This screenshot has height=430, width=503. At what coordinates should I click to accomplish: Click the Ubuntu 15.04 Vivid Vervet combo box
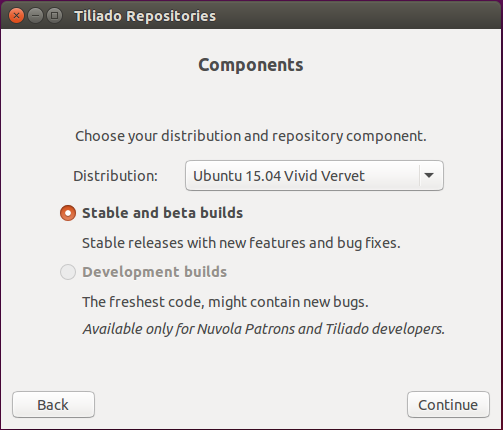(x=314, y=175)
